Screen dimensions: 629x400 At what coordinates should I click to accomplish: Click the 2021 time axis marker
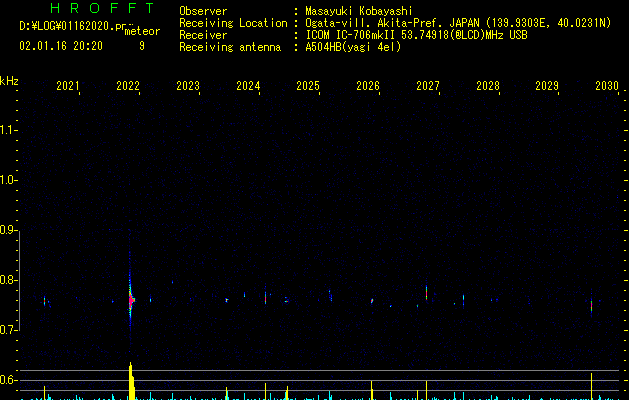68,85
